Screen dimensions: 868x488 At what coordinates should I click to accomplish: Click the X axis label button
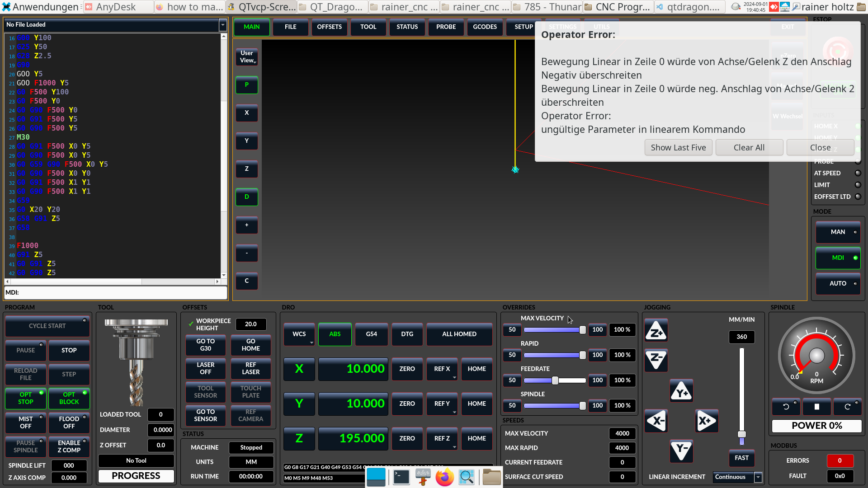point(299,369)
